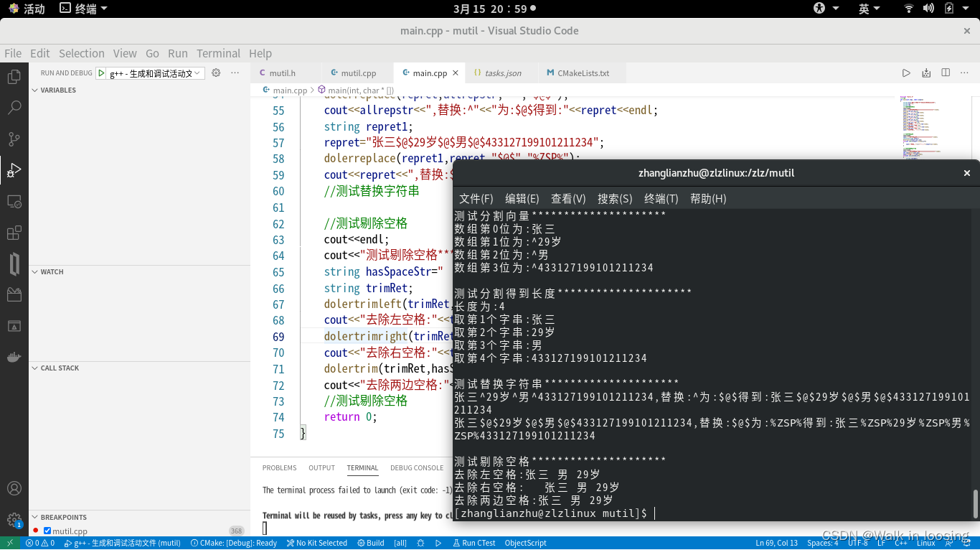Open the Accounts icon in activity bar
The image size is (980, 550).
tap(14, 488)
